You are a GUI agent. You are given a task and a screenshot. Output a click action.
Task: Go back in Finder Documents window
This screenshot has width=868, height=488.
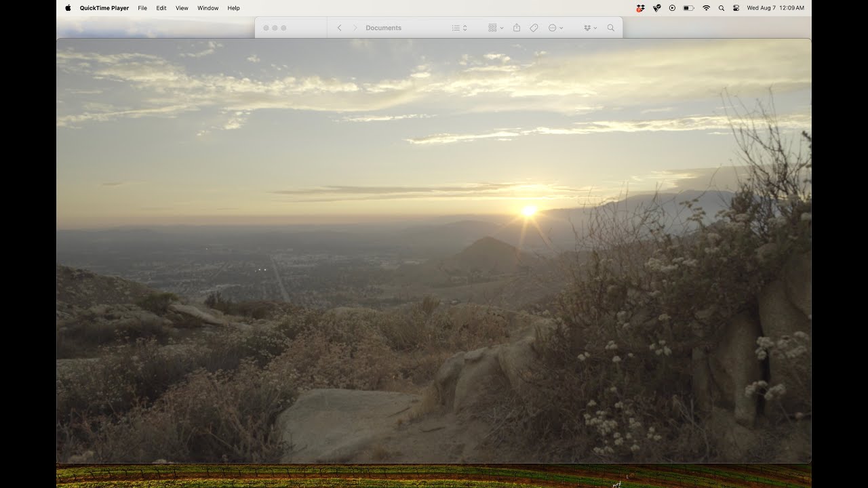point(339,28)
